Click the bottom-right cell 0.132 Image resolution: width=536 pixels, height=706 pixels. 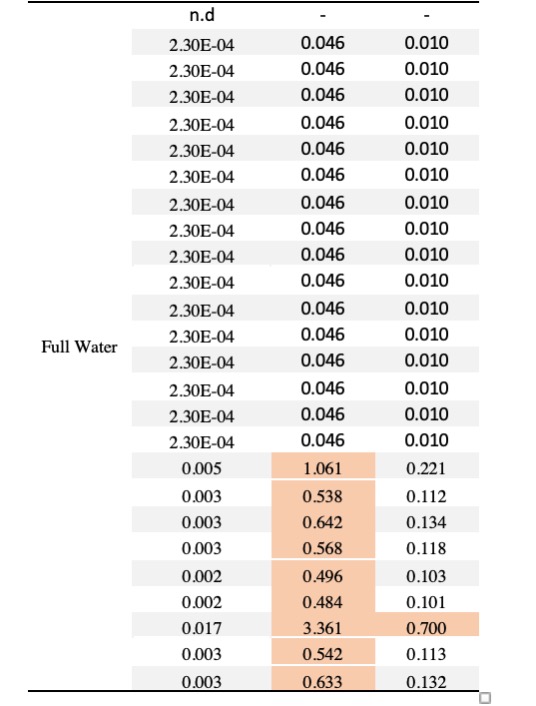pos(427,678)
